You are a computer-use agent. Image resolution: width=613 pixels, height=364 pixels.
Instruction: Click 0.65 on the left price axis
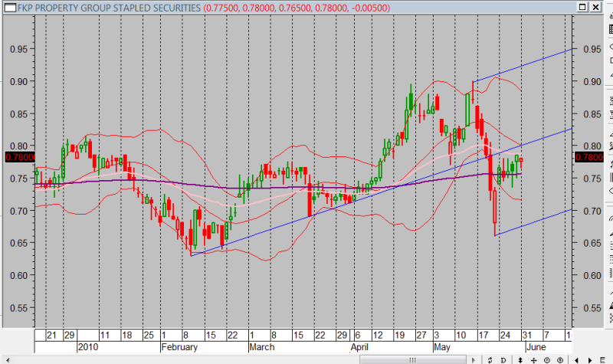(x=18, y=243)
